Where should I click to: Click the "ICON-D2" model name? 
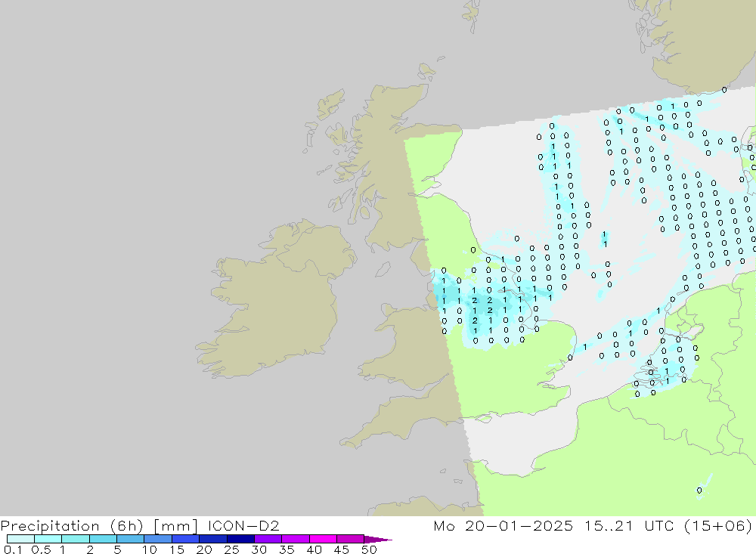(x=243, y=525)
